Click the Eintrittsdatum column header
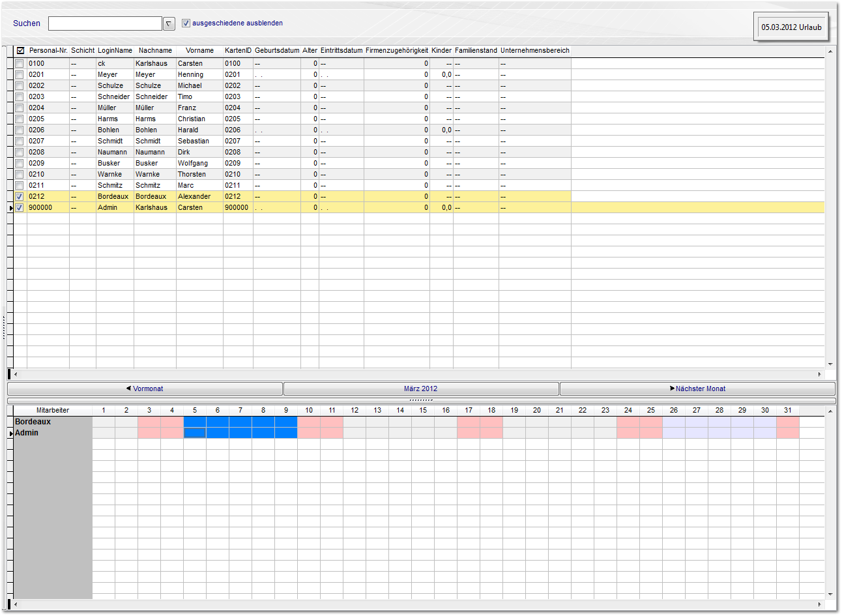This screenshot has width=842, height=616. point(341,50)
